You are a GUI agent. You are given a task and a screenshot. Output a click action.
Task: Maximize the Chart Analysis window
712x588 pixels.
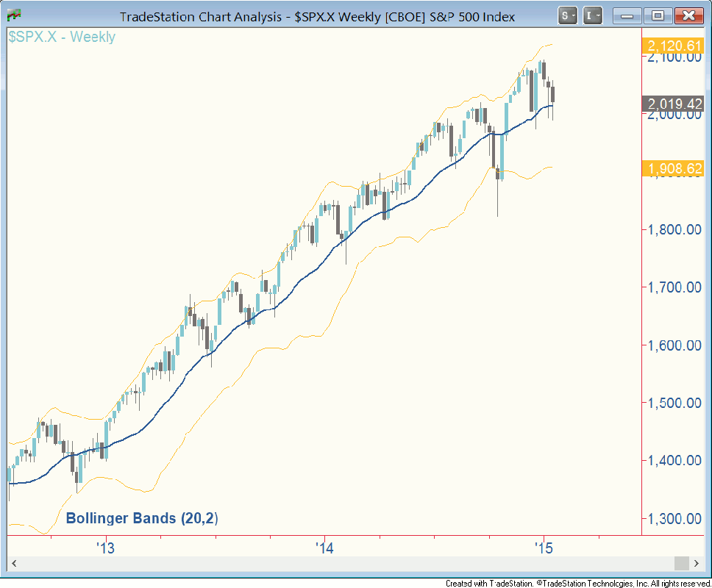pyautogui.click(x=658, y=15)
